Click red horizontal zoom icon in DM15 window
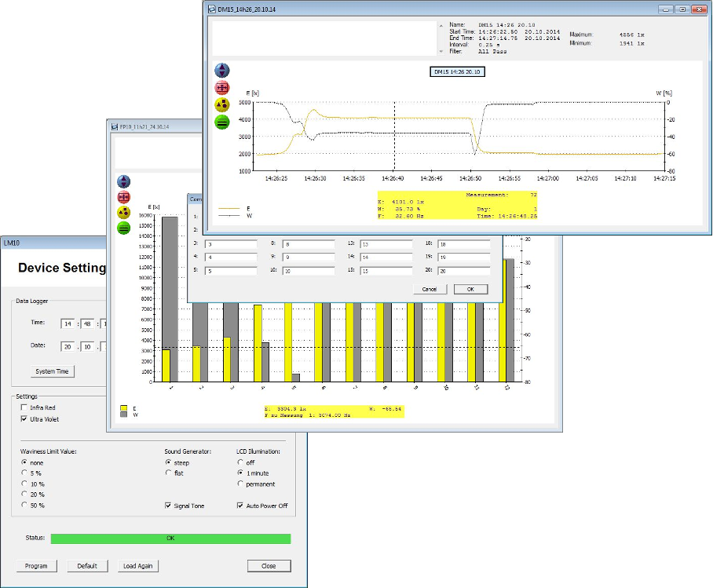Image resolution: width=713 pixels, height=588 pixels. 222,88
